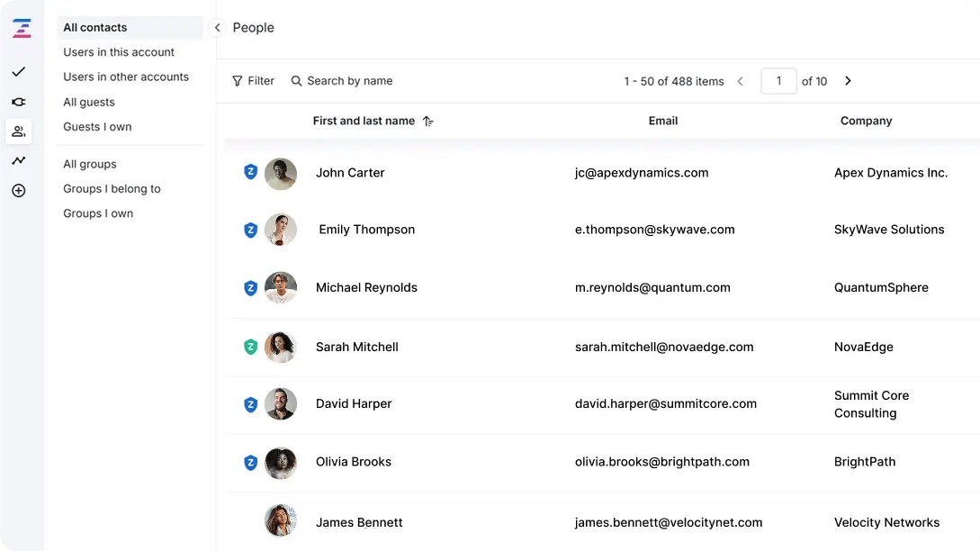
Task: Click the Z badge on John Carter's avatar
Action: (251, 171)
